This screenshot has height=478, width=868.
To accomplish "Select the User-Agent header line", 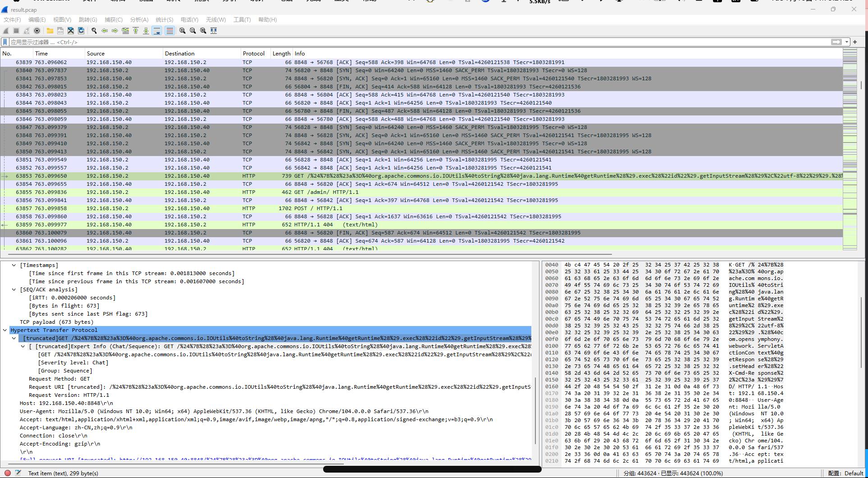I will pos(224,411).
